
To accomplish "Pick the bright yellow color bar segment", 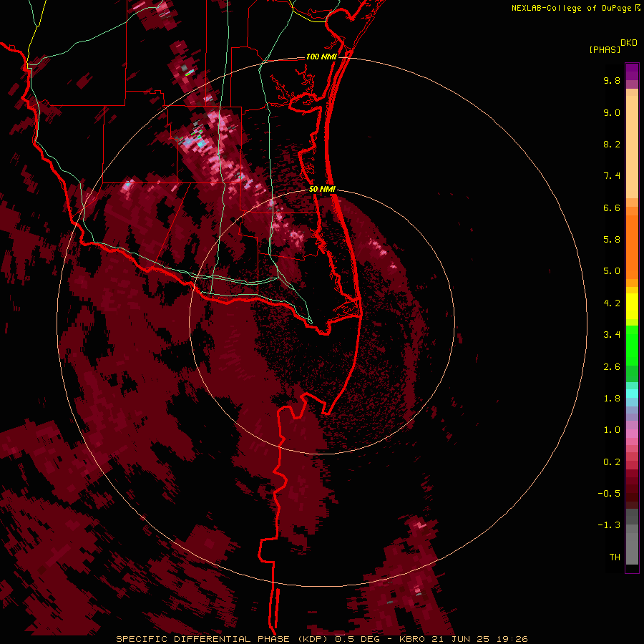I will coord(632,306).
